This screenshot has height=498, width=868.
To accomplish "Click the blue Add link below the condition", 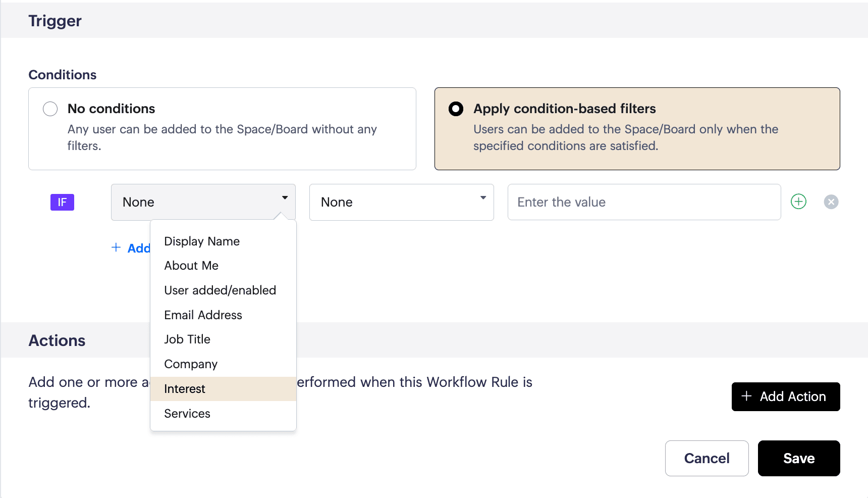I will (132, 248).
